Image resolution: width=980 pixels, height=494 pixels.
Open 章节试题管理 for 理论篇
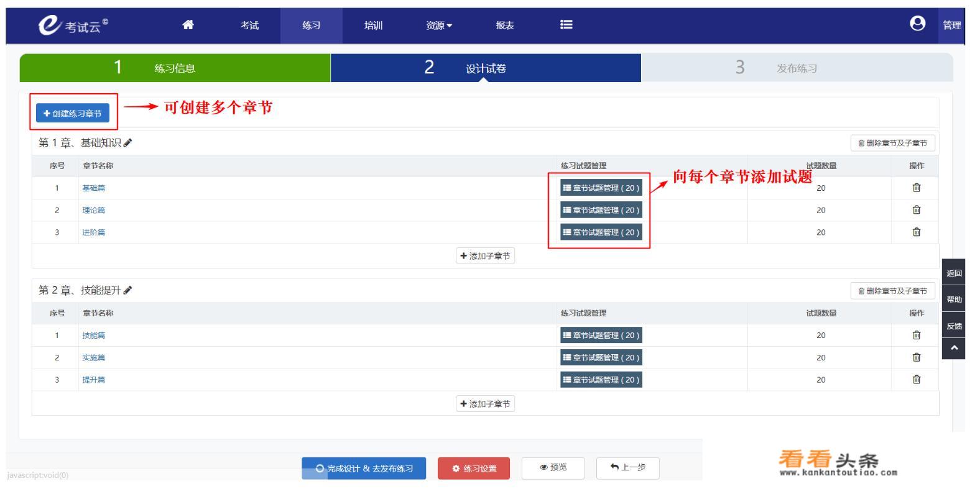[x=601, y=210]
